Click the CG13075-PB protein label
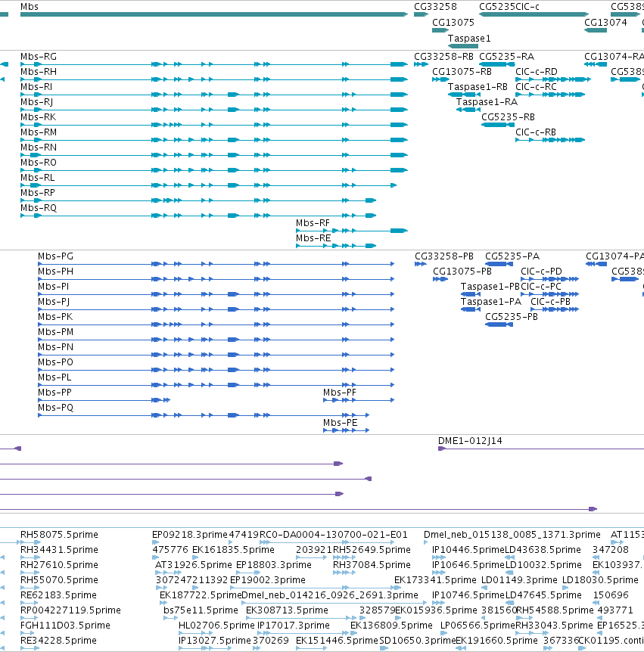Screen dimensions: 644x652 click(462, 272)
